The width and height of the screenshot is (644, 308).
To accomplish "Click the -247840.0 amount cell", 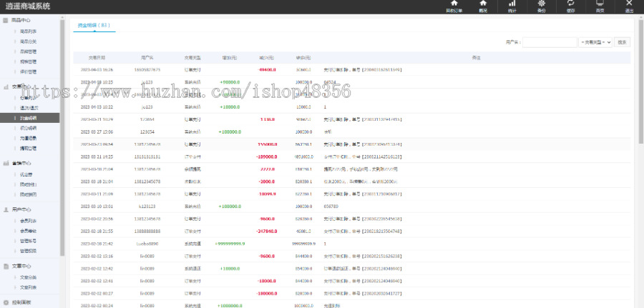I will pyautogui.click(x=267, y=232).
